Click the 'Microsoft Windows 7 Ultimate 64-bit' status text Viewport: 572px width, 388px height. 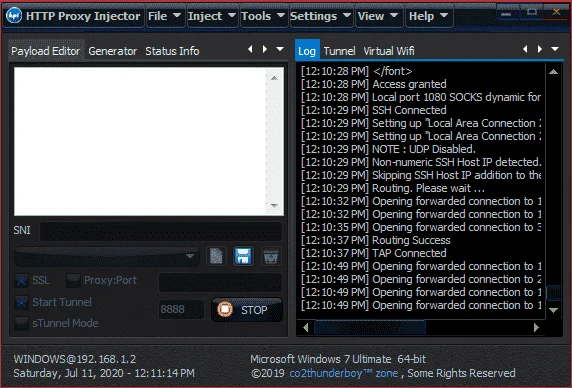(x=338, y=359)
